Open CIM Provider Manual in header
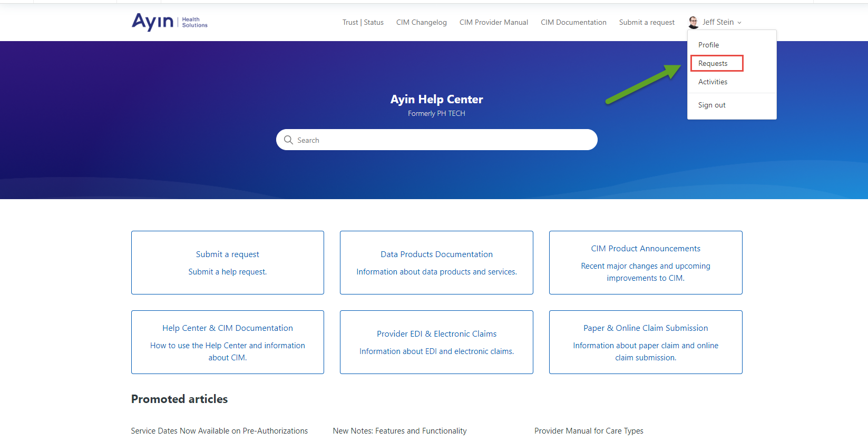 coord(494,22)
